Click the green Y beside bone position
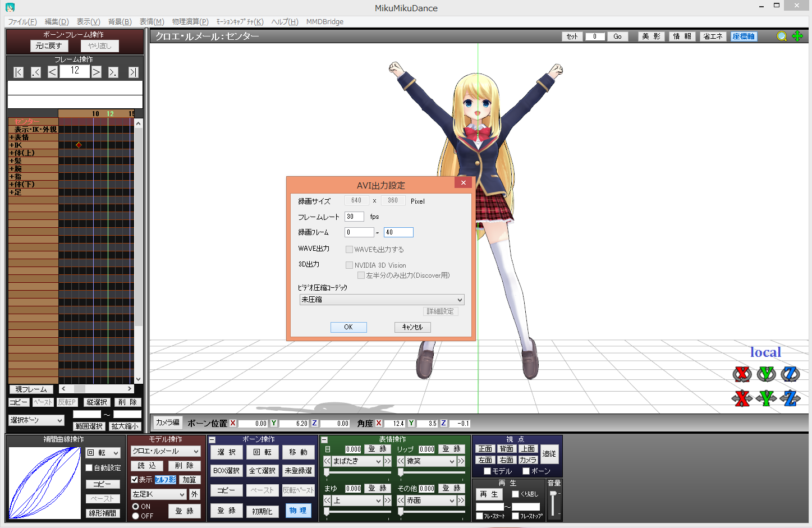The height and width of the screenshot is (528, 812). point(274,423)
